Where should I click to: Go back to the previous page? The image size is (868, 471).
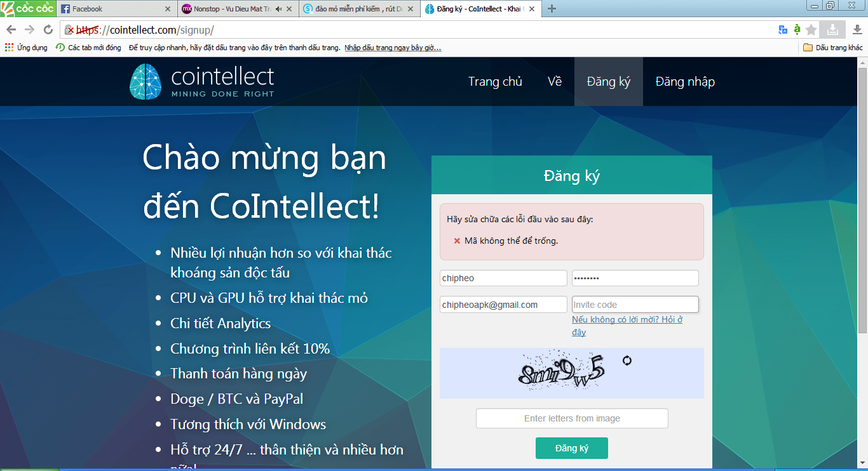(x=11, y=30)
